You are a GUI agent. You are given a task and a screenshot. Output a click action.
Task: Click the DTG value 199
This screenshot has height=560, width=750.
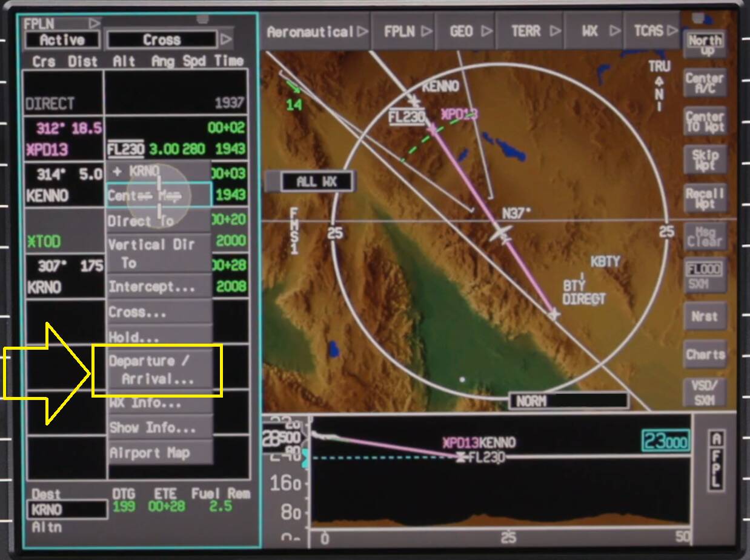[x=124, y=505]
